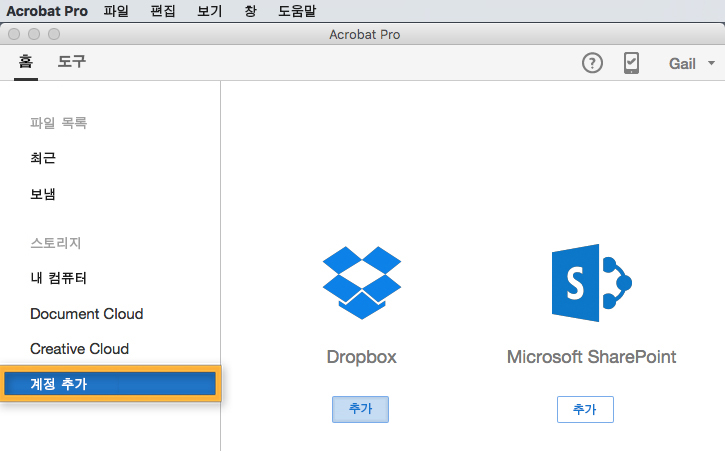Switch to the 홈 tab
725x451 pixels.
pyautogui.click(x=26, y=62)
